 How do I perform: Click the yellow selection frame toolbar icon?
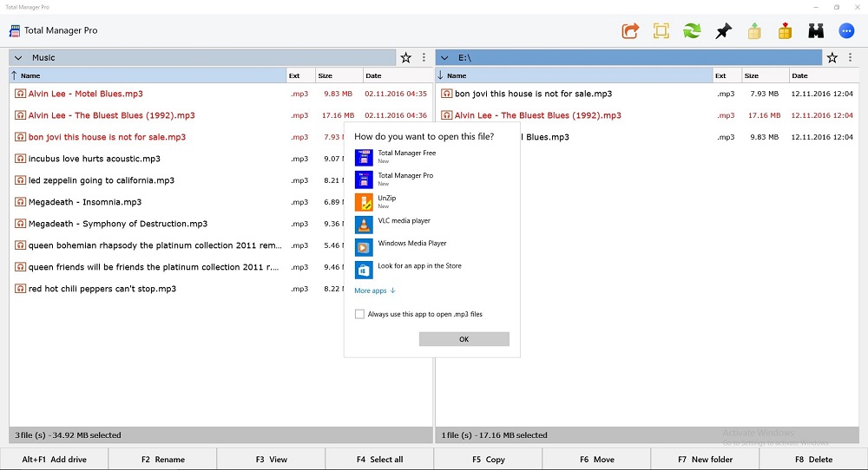click(x=661, y=31)
